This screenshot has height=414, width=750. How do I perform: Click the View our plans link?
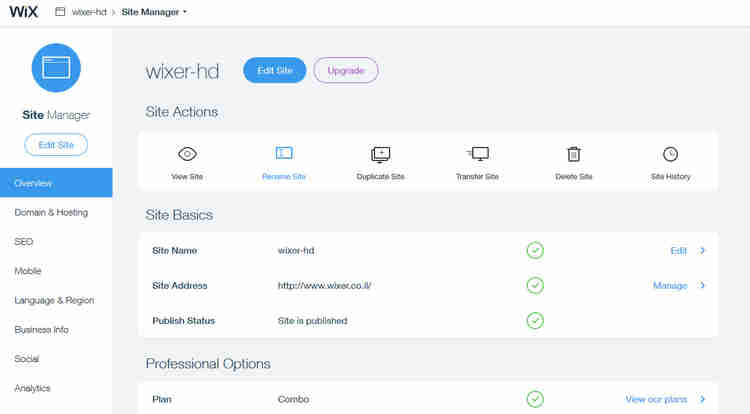(x=656, y=399)
